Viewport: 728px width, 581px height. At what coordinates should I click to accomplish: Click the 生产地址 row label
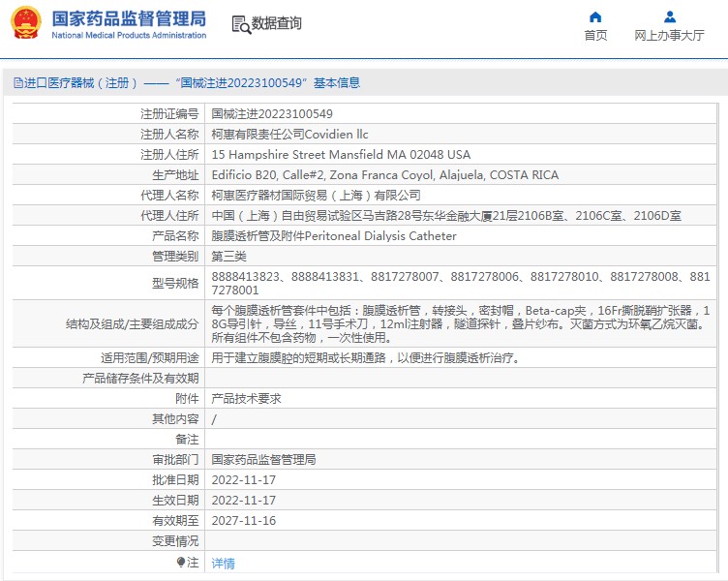pos(175,175)
